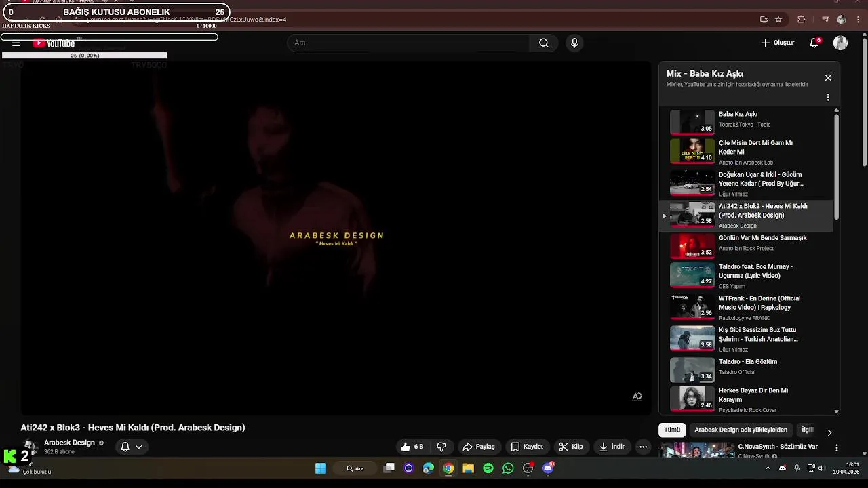Screen dimensions: 868x488
Task: Click scrollbar down arrow in playlist
Action: [836, 411]
